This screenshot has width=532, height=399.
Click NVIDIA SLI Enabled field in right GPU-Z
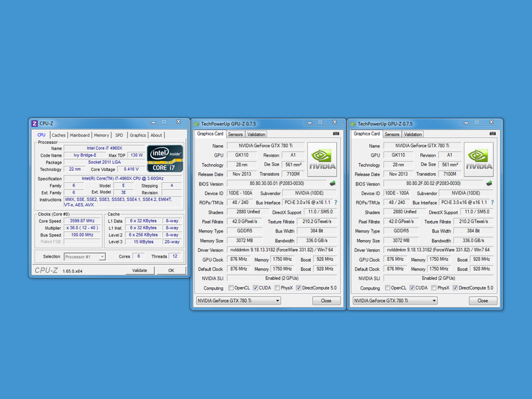[x=438, y=278]
